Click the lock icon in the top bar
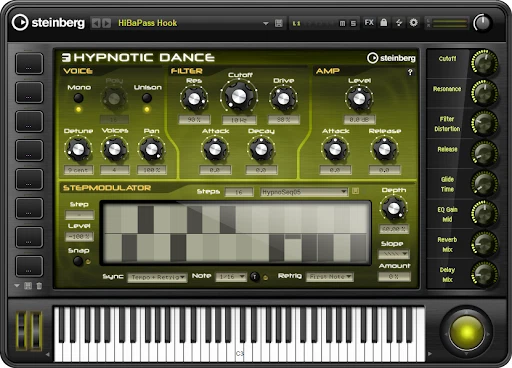 click(384, 23)
